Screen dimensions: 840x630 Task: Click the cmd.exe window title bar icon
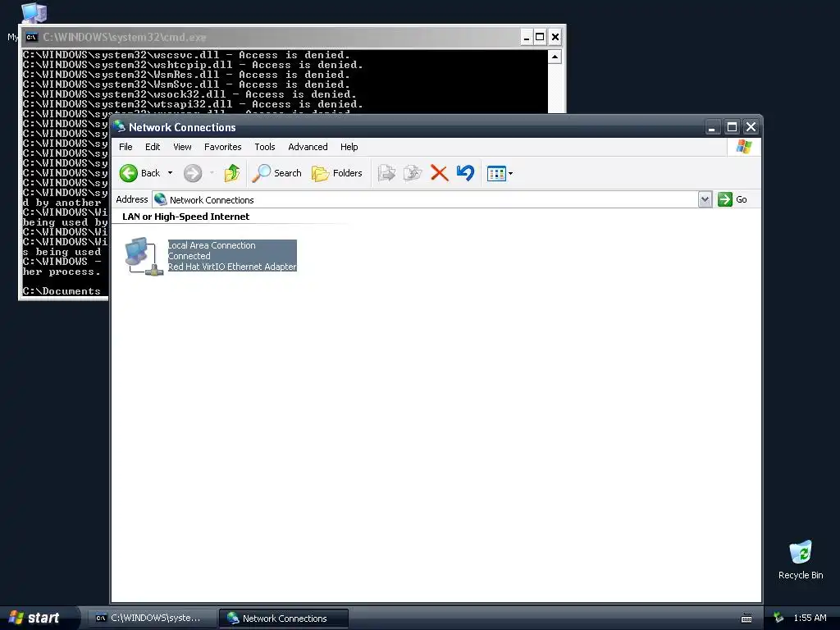(x=32, y=37)
